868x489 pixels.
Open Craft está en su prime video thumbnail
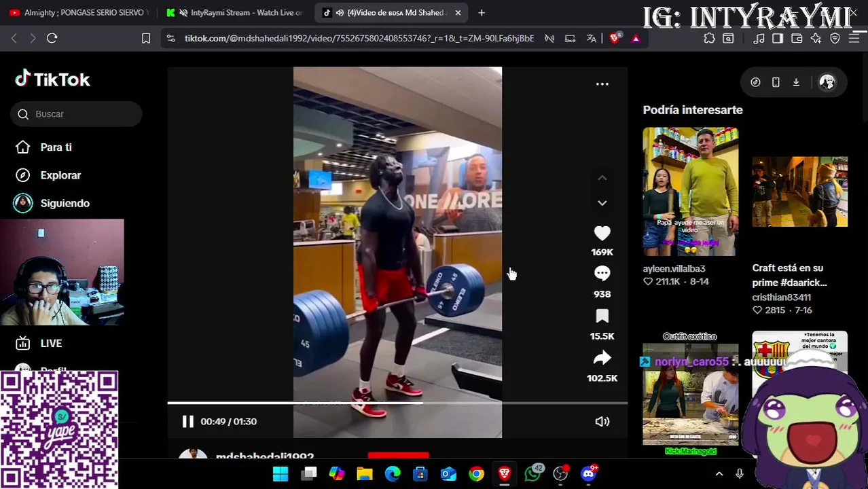[799, 192]
